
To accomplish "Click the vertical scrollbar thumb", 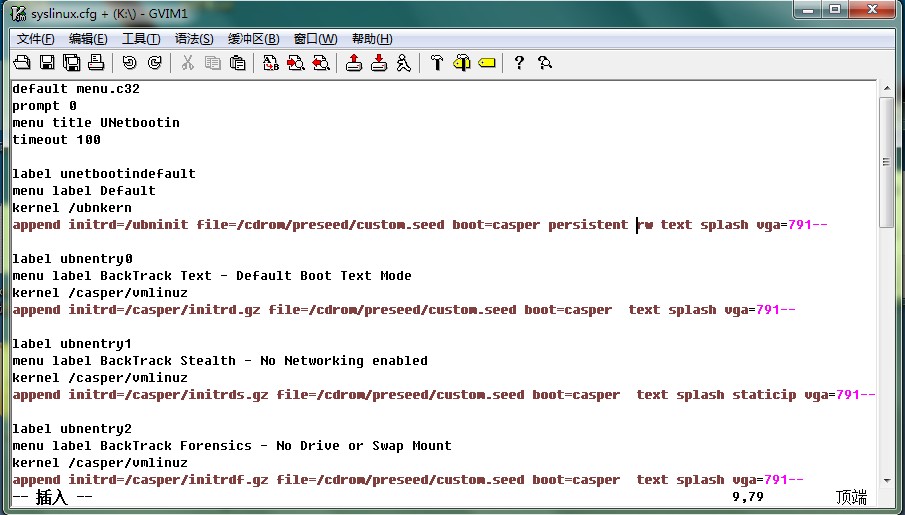I will 887,162.
